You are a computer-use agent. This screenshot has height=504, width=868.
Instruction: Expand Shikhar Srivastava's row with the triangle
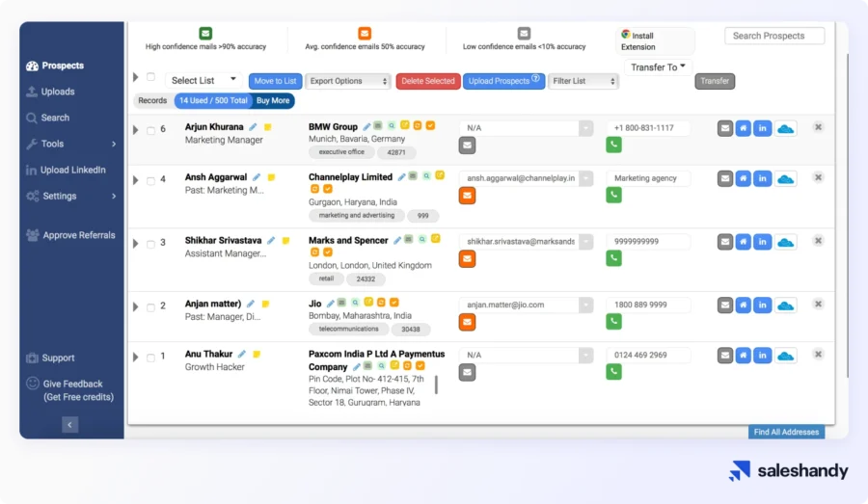pos(136,244)
